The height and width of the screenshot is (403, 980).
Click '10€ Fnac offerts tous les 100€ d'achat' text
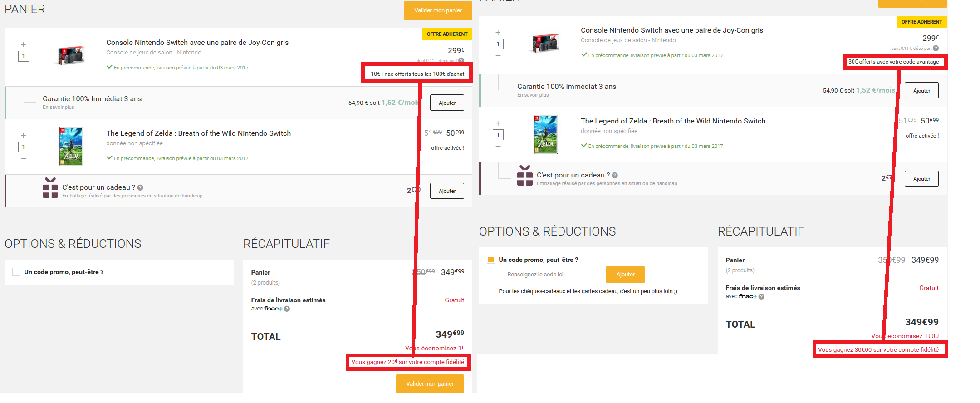pyautogui.click(x=417, y=74)
